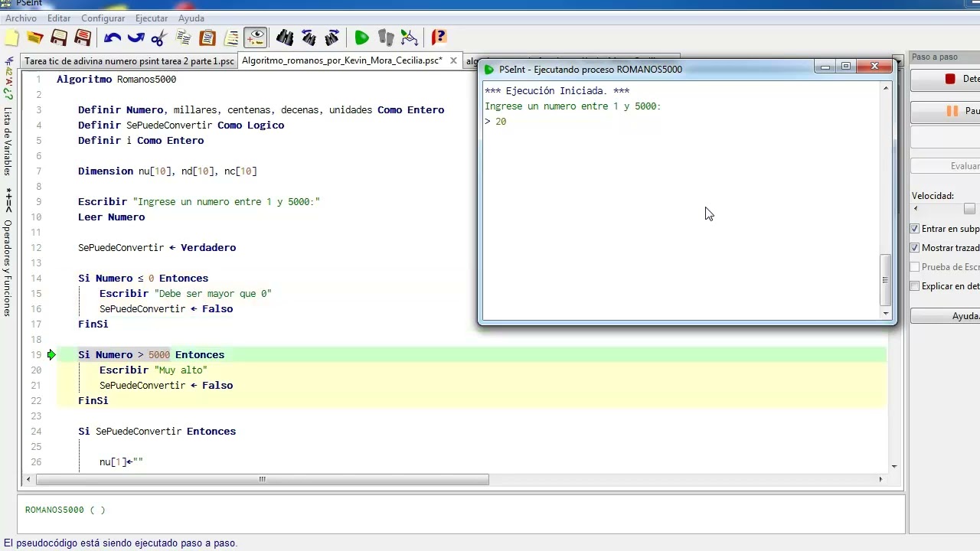Click the Find next binoculars icon
This screenshot has width=980, height=551.
tap(332, 37)
